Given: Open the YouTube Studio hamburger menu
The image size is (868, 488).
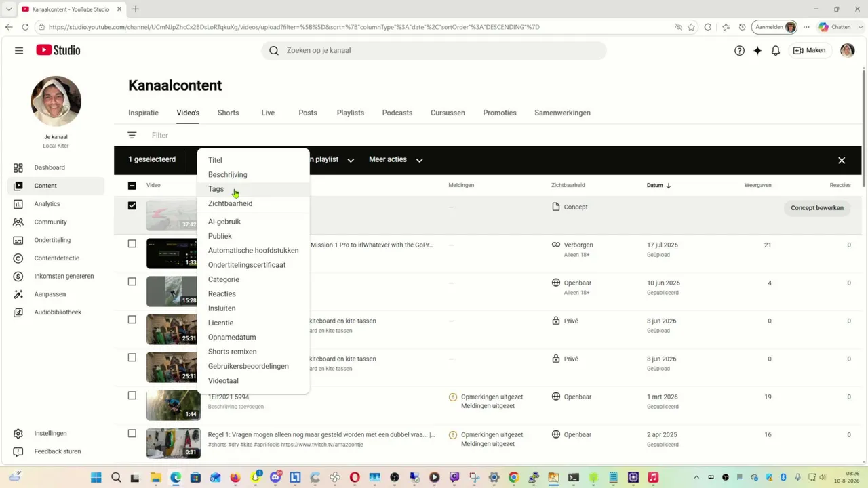Looking at the screenshot, I should (19, 50).
